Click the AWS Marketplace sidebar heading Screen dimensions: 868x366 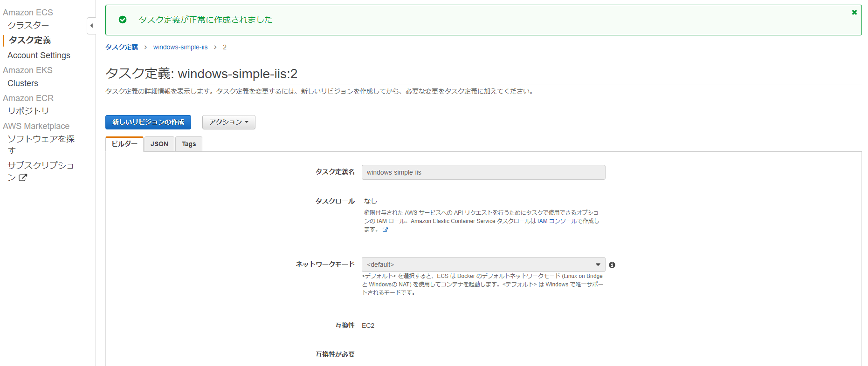click(36, 126)
